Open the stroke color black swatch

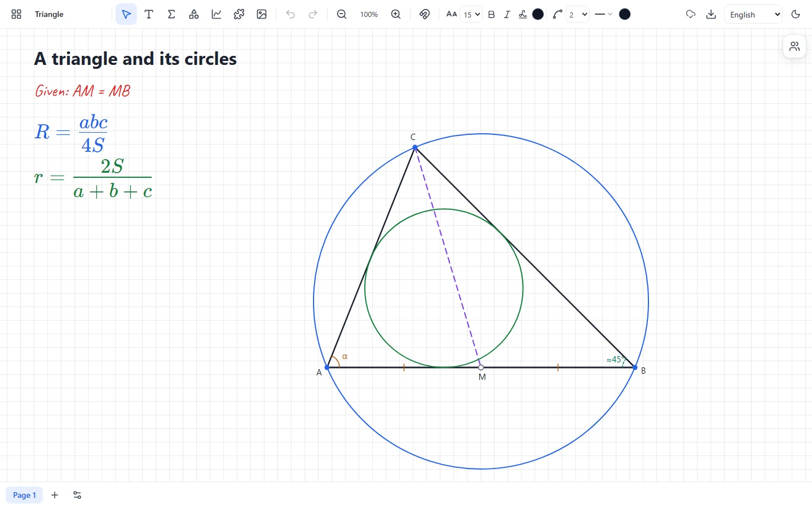pyautogui.click(x=625, y=14)
